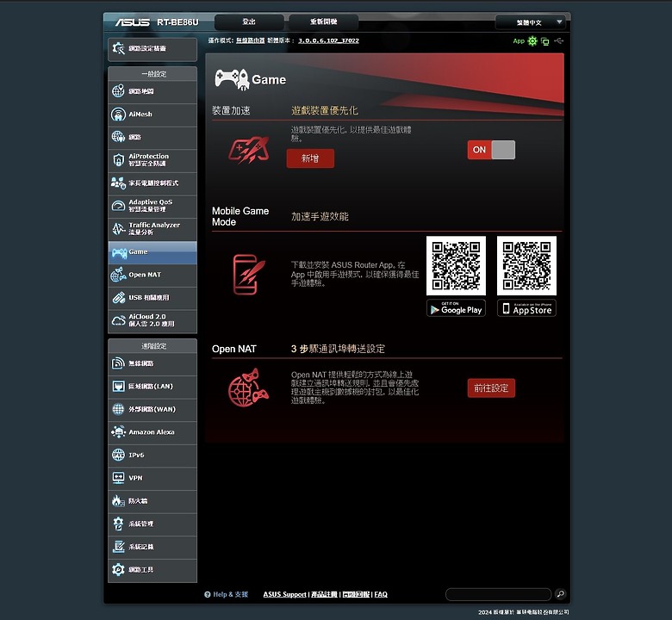Viewport: 672px width, 620px height.
Task: Open the 網路設定精靈 setup wizard
Action: pos(152,49)
